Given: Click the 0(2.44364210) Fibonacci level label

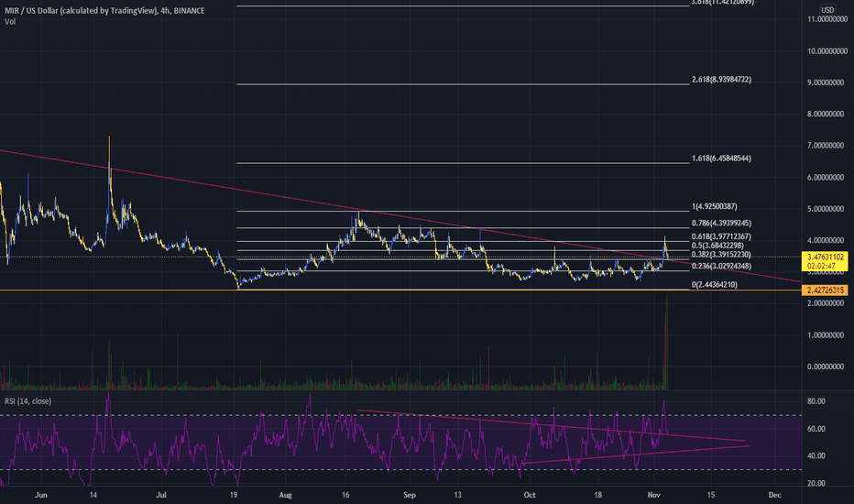Looking at the screenshot, I should pos(714,284).
